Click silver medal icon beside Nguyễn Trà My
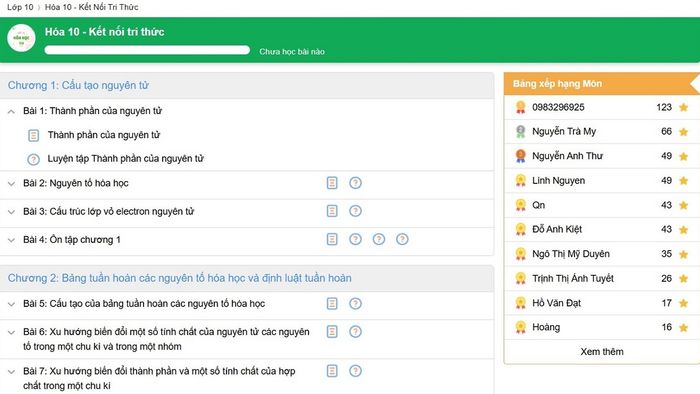This screenshot has width=700, height=394. pyautogui.click(x=521, y=132)
